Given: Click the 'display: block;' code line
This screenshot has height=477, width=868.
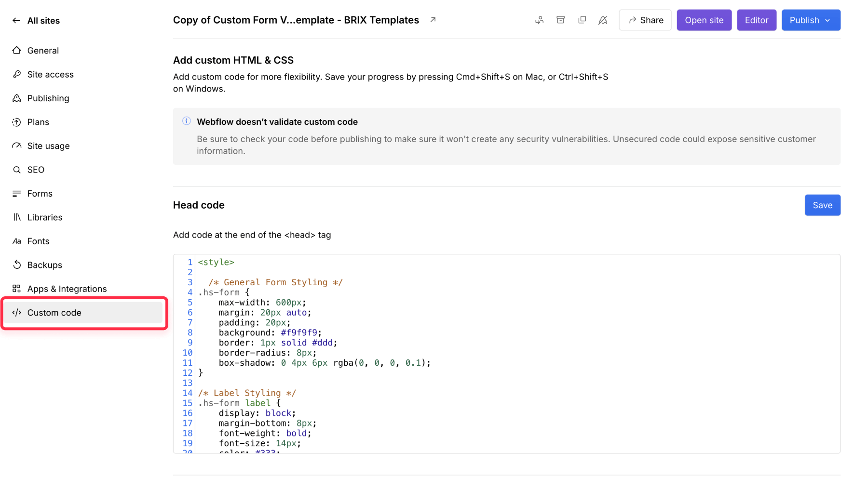Looking at the screenshot, I should click(x=257, y=413).
